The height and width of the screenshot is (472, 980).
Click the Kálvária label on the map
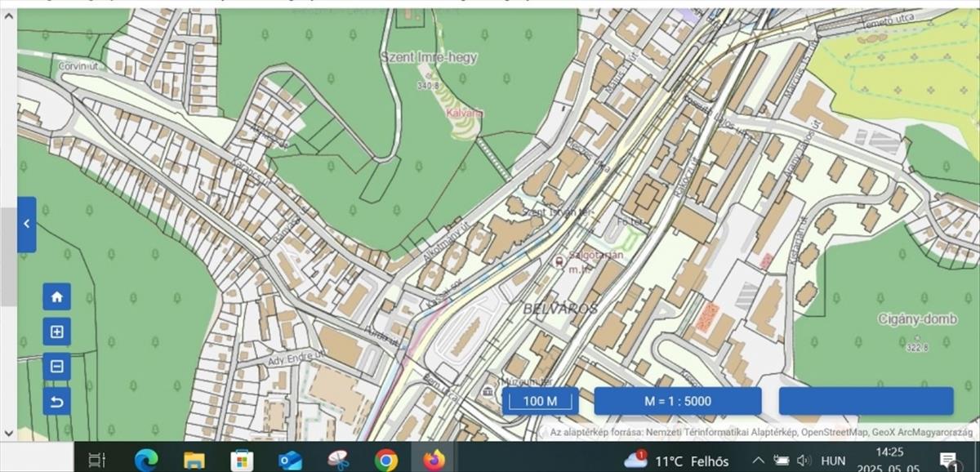click(464, 113)
